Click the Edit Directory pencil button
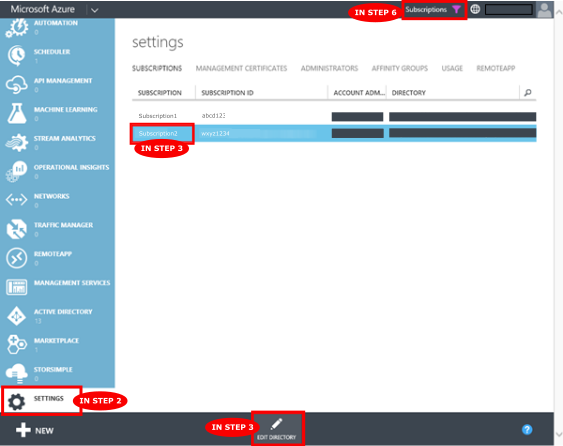Image resolution: width=563 pixels, height=446 pixels. coord(276,429)
